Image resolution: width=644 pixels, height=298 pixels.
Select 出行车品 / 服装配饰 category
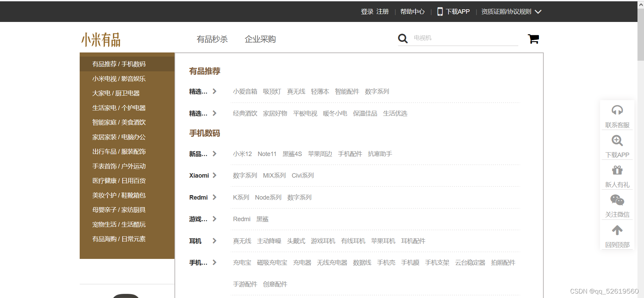pos(127,152)
